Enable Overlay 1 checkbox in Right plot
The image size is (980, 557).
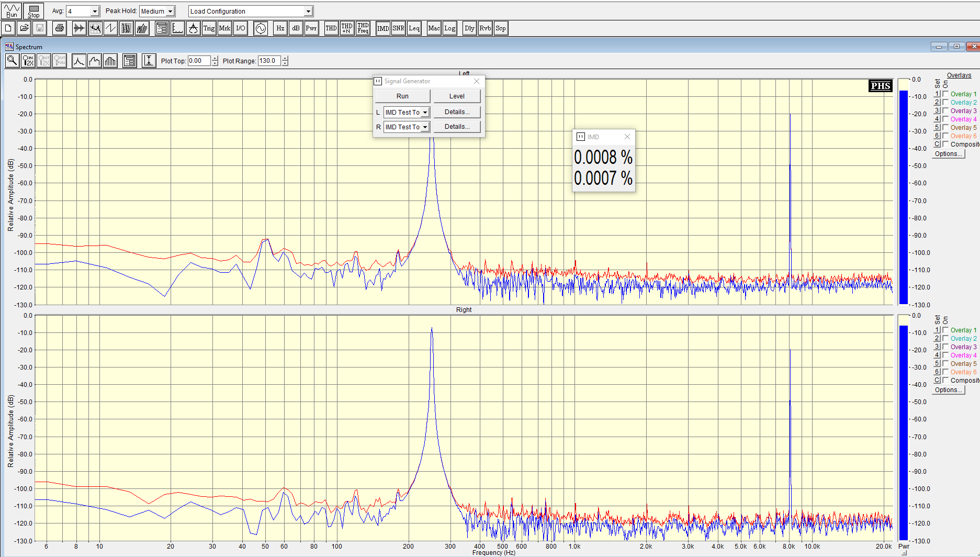click(x=945, y=330)
